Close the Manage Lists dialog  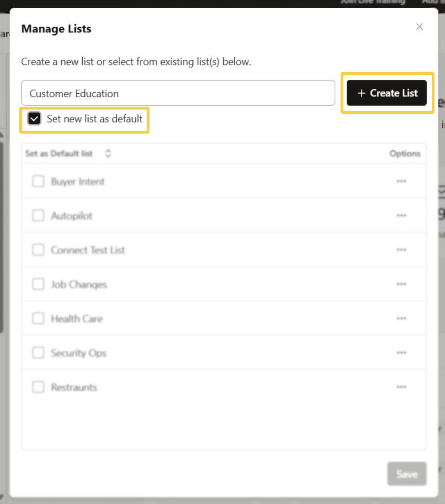point(419,27)
